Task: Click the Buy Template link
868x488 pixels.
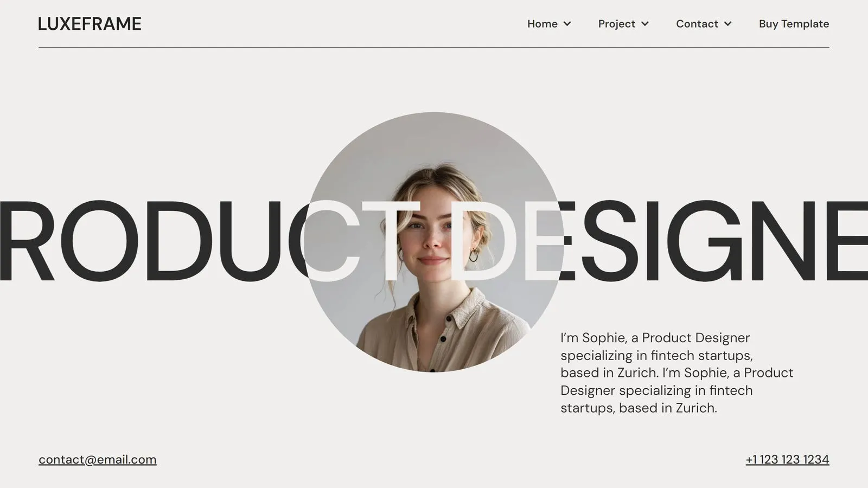Action: [794, 24]
